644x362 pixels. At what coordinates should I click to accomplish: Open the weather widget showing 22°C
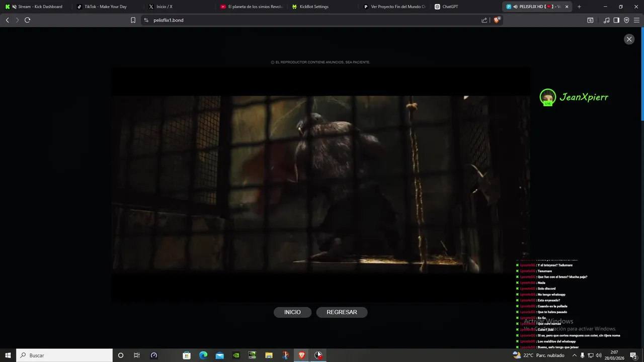[x=538, y=355]
